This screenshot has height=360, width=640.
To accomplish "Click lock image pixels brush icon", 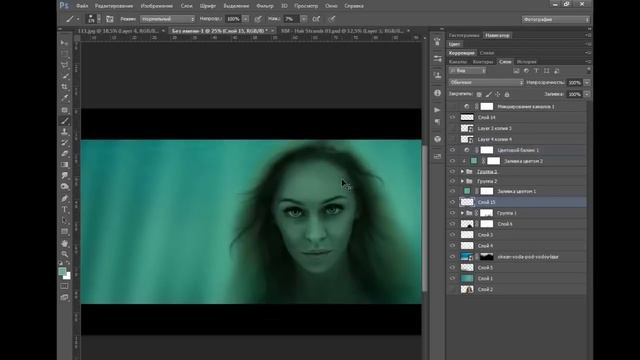I will click(x=489, y=94).
